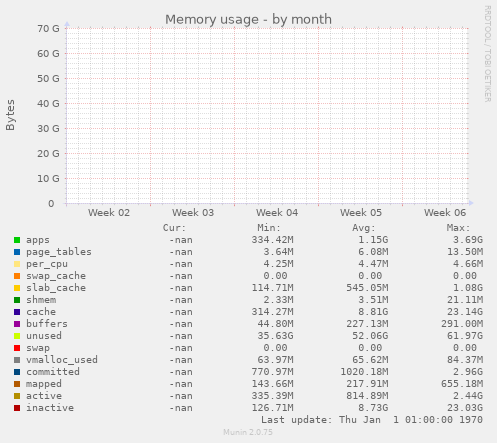Click the unused lime legend swatch
This screenshot has width=497, height=443.
pyautogui.click(x=17, y=336)
